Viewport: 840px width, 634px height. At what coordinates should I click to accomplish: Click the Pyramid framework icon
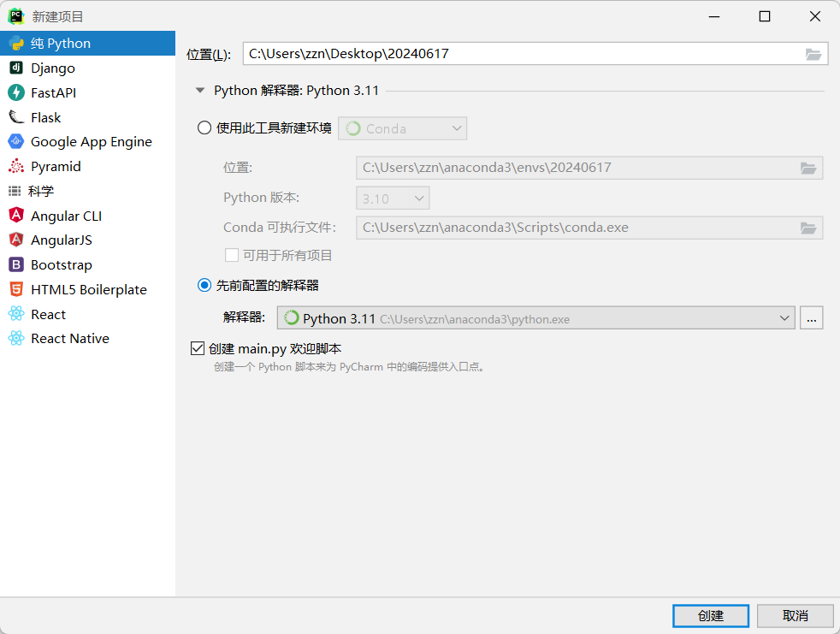(x=16, y=166)
